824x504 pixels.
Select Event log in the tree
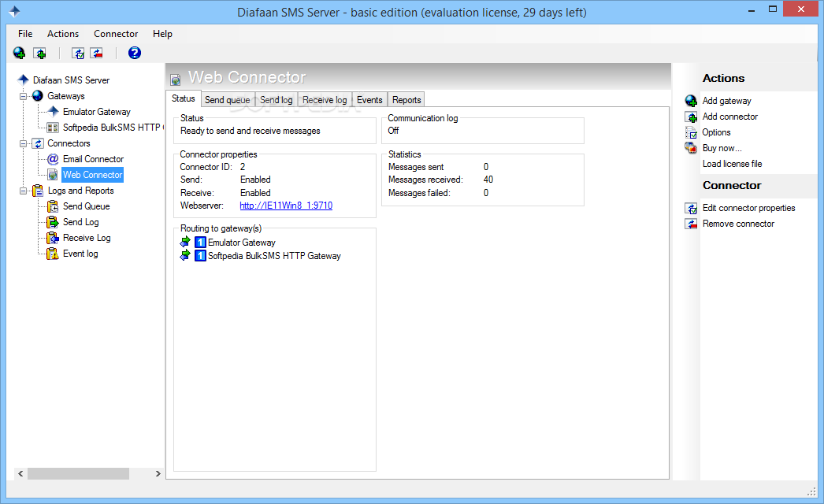[x=80, y=254]
